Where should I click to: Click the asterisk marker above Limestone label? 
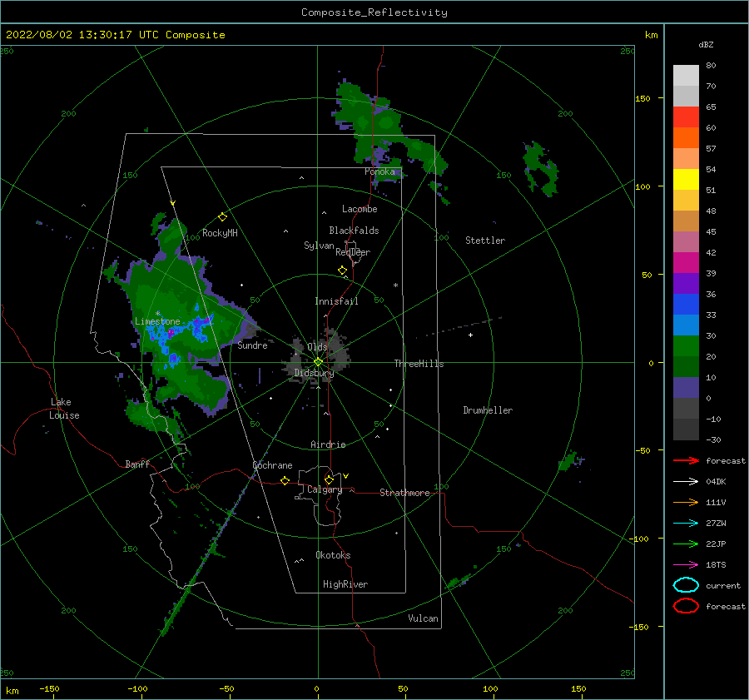tap(157, 314)
